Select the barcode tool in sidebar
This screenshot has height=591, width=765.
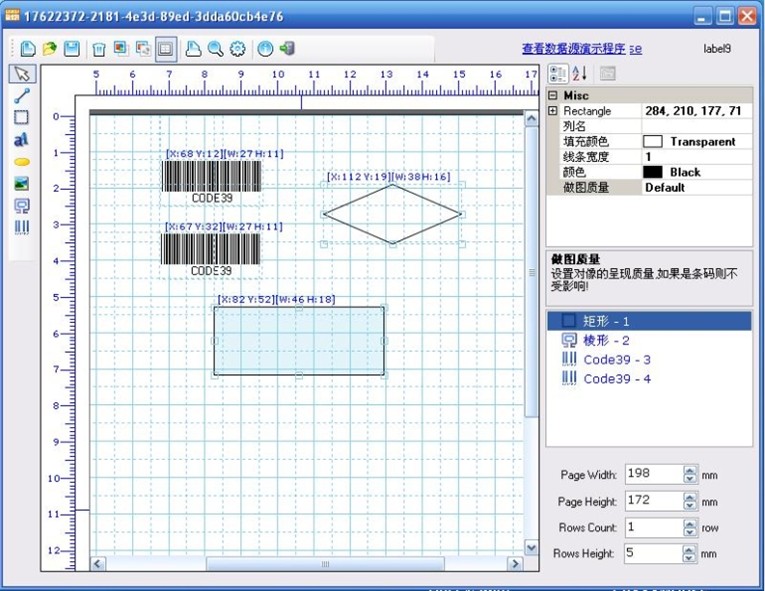click(22, 227)
